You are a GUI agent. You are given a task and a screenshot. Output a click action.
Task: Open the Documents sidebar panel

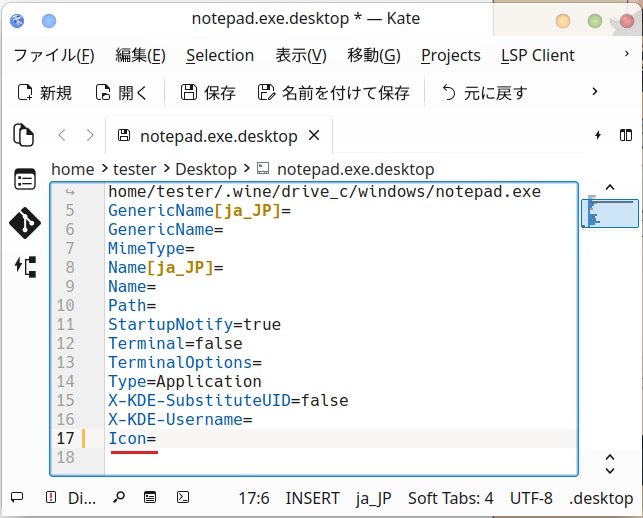coord(24,135)
